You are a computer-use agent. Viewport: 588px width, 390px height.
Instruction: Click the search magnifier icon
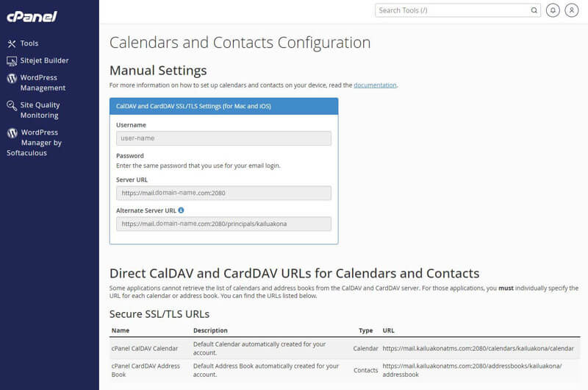pyautogui.click(x=534, y=10)
